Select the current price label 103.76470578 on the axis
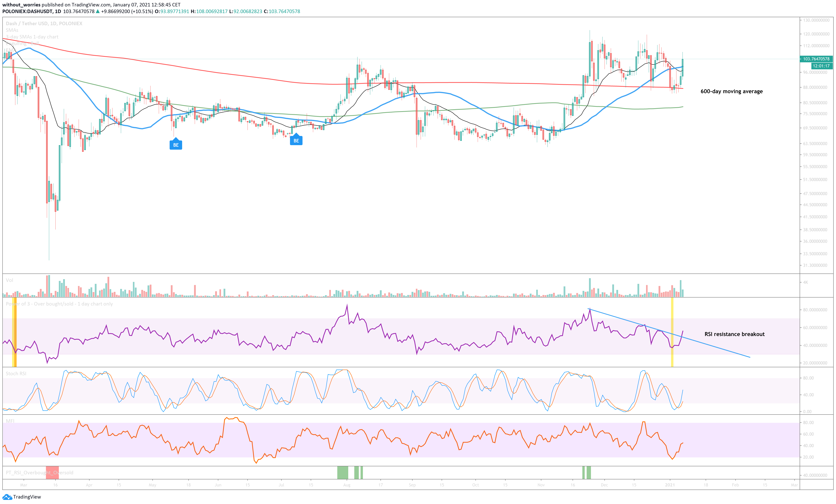 point(816,59)
